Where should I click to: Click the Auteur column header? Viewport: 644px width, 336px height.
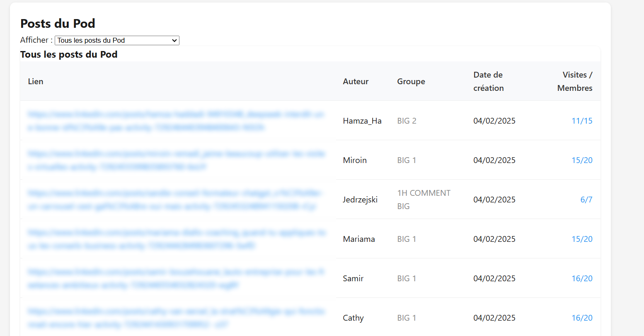(x=356, y=81)
